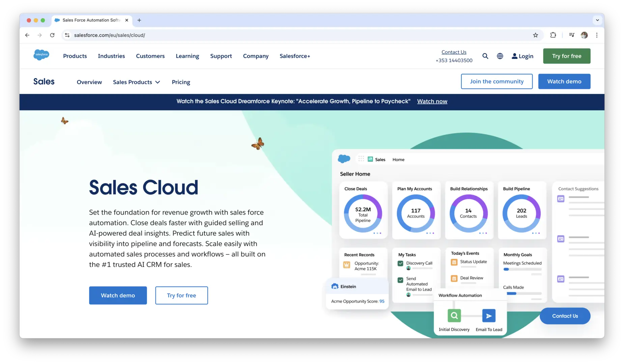Reload the page with refresh icon
The width and height of the screenshot is (624, 364).
[x=52, y=35]
